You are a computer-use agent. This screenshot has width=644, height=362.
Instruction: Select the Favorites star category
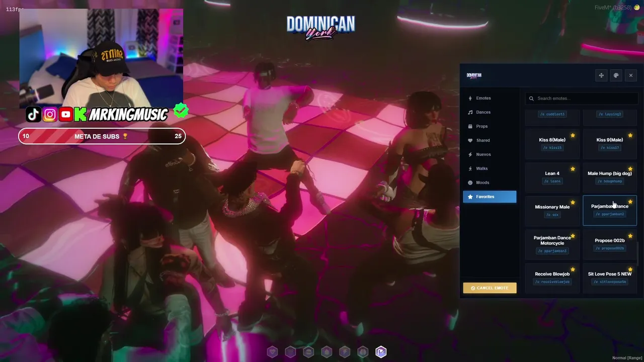point(490,197)
